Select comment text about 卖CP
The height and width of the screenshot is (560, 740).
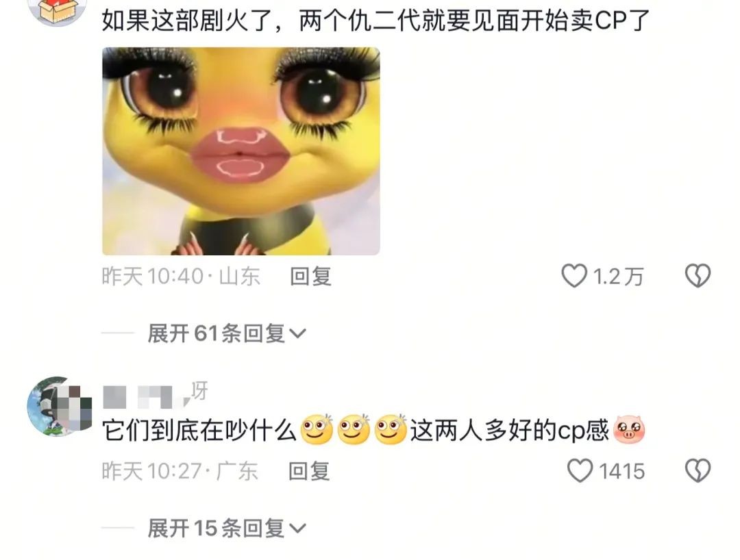(x=375, y=21)
